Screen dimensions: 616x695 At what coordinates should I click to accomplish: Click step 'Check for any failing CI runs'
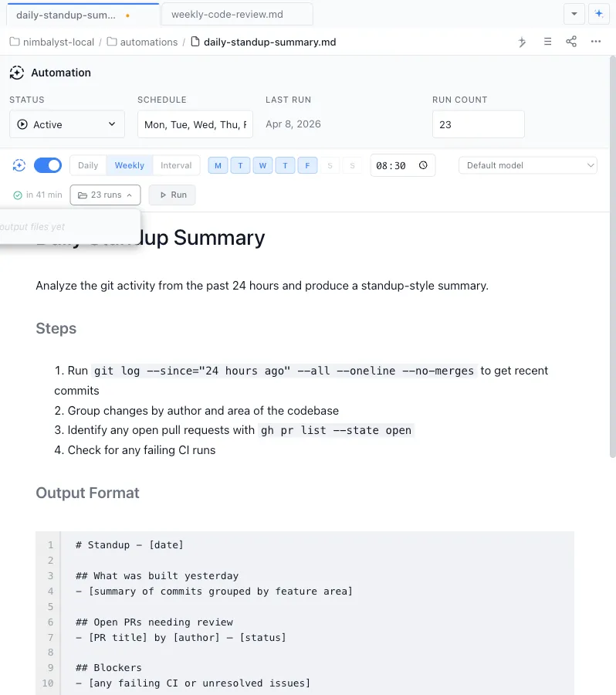pos(135,450)
